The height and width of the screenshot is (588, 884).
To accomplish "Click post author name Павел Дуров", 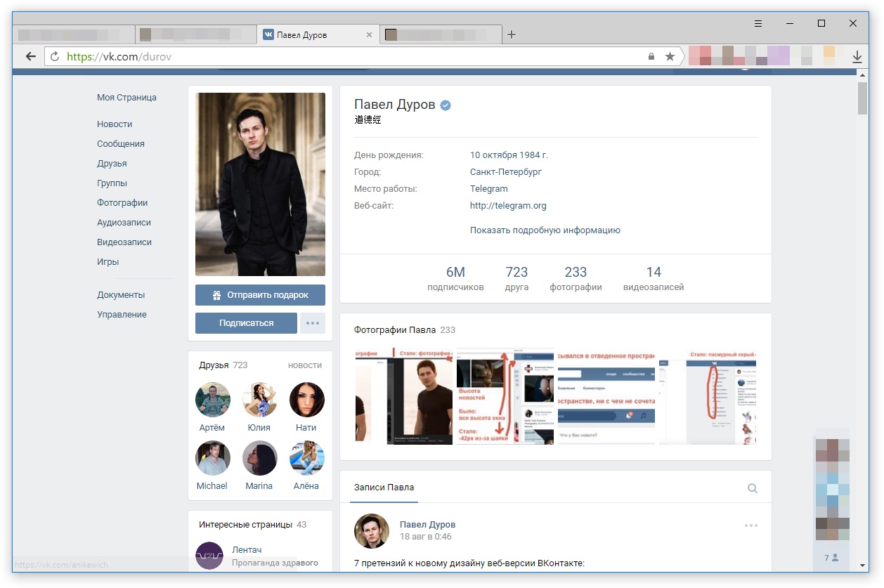I will [427, 525].
